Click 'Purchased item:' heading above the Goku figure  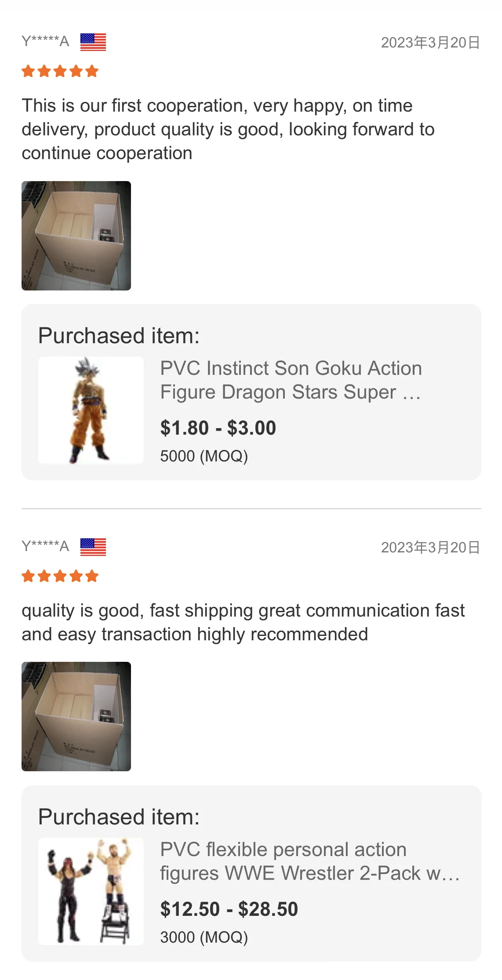[x=119, y=336]
